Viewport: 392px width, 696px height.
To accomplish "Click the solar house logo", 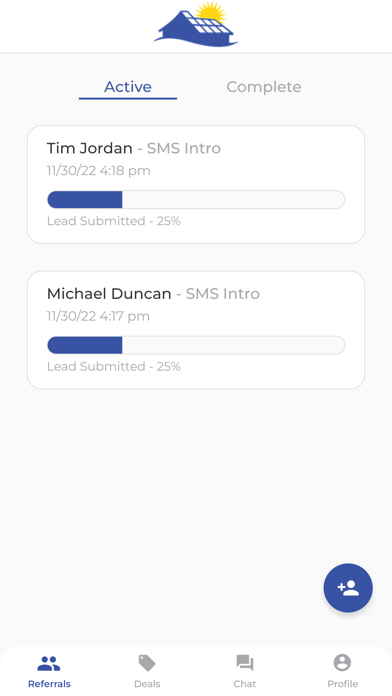I will pyautogui.click(x=196, y=24).
